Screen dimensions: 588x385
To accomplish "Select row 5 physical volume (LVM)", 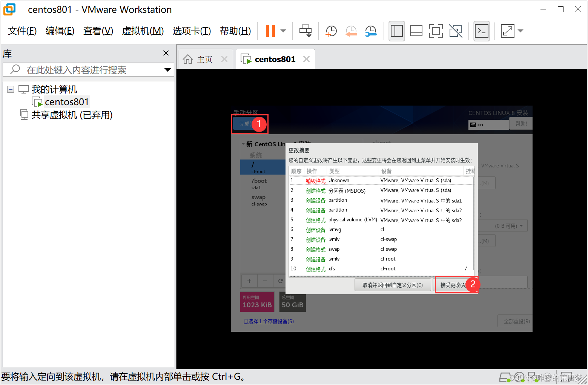I will tap(381, 220).
